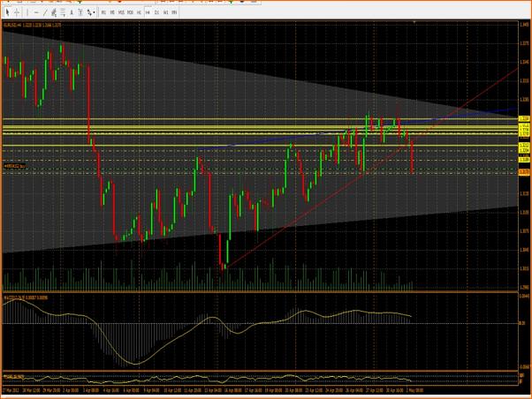Switch chart to W1 weekly timeframe
532x399 pixels.
[x=165, y=12]
